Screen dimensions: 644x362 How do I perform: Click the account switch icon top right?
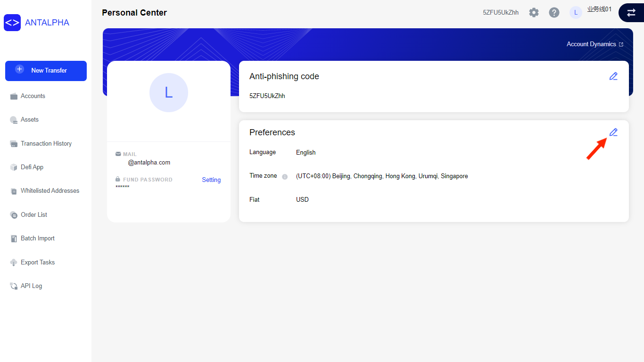632,13
